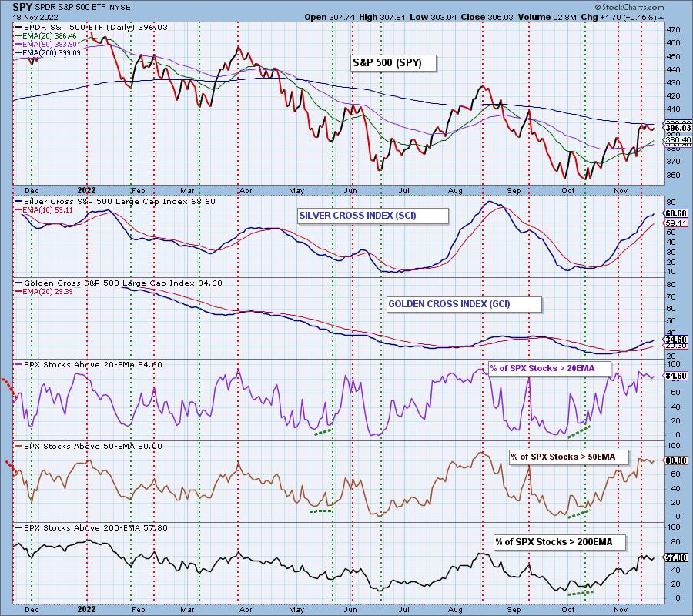Click the EMA(20) 29.39 legend entry
693x616 pixels.
point(44,292)
